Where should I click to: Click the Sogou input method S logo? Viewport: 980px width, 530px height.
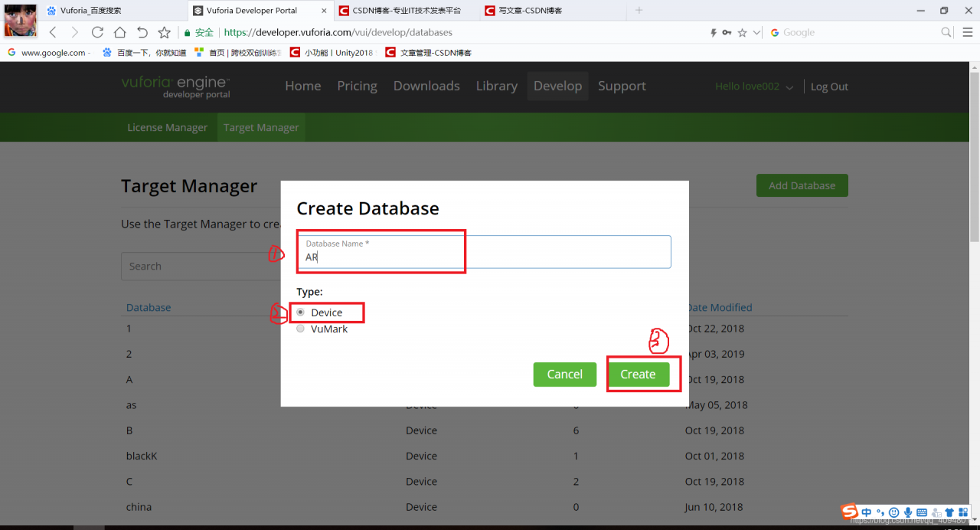pyautogui.click(x=849, y=512)
